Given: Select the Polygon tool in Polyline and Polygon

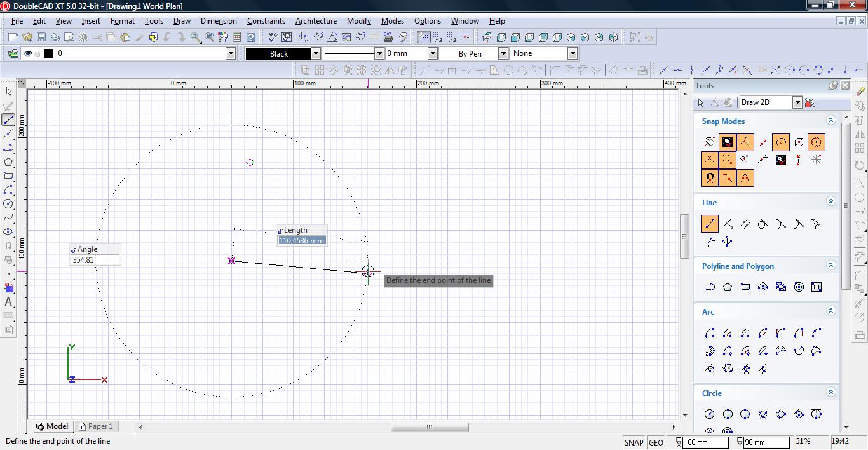Looking at the screenshot, I should (728, 287).
